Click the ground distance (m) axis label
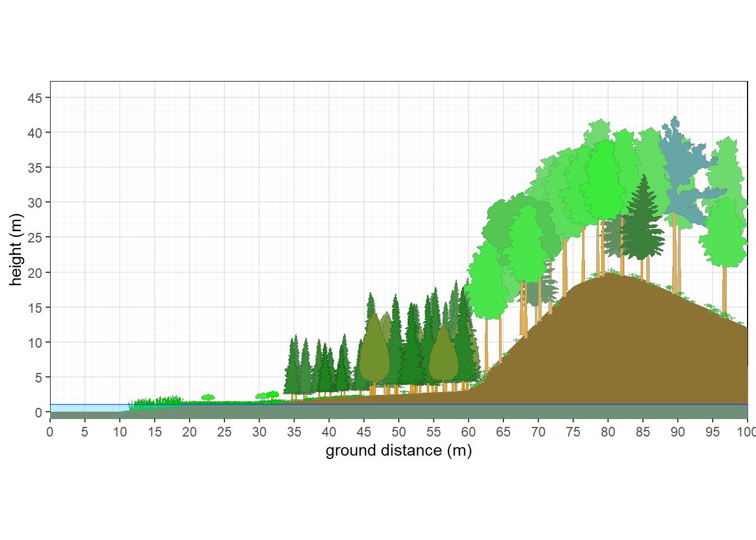Image resolution: width=756 pixels, height=540 pixels. click(399, 450)
